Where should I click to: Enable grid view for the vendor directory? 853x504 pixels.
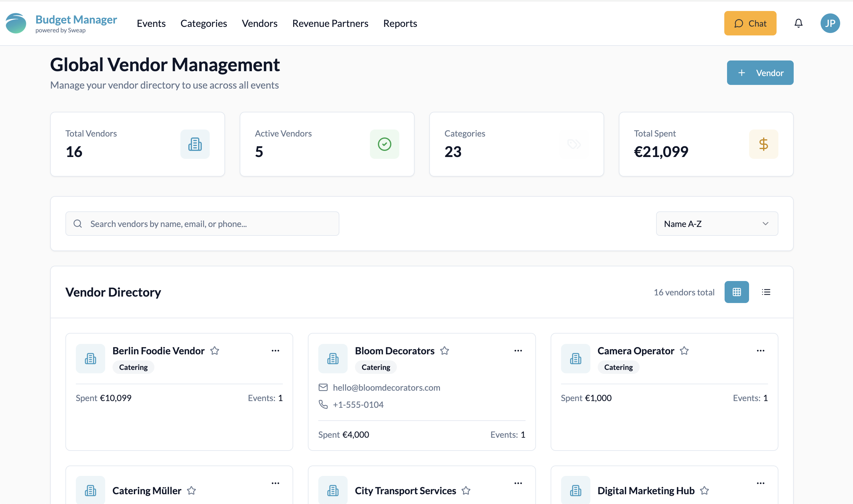(737, 292)
